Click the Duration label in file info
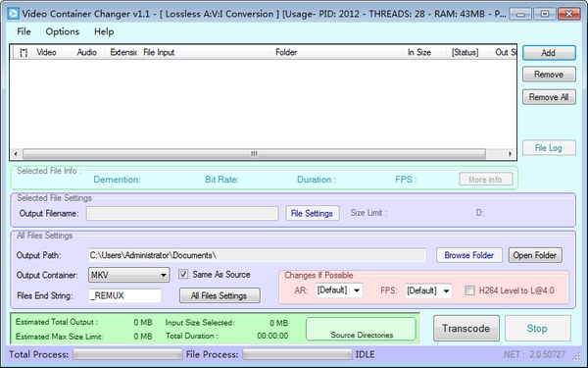Screen dimensions: 588x368 pos(317,180)
